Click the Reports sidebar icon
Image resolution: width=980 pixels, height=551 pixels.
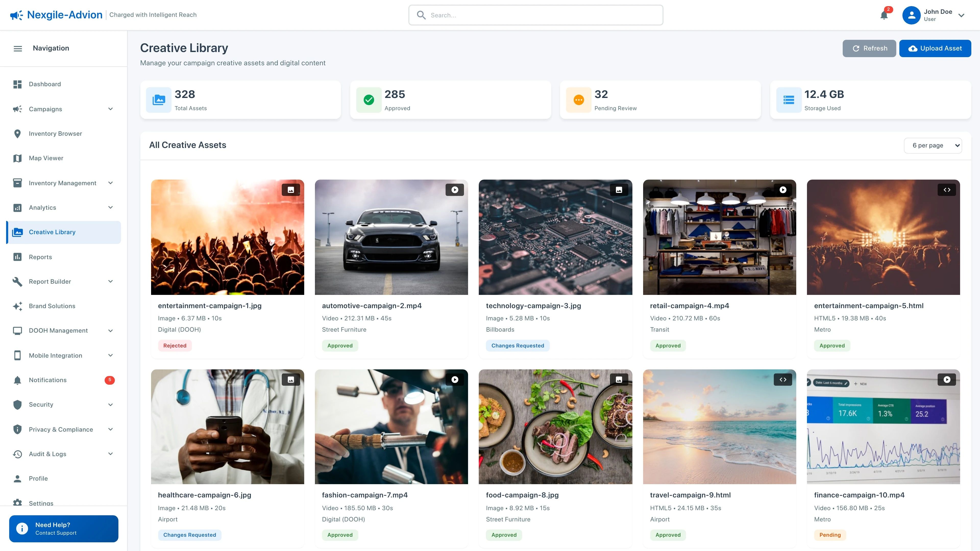(18, 257)
